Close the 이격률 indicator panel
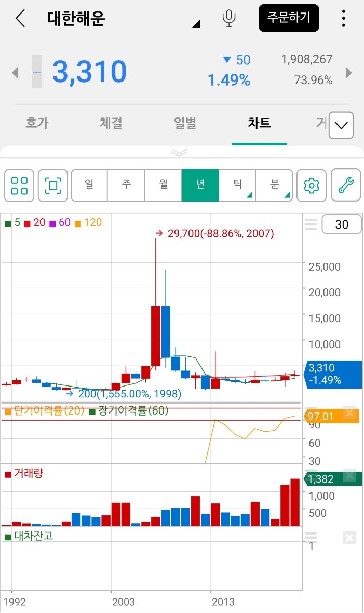The height and width of the screenshot is (613, 364). (x=349, y=412)
